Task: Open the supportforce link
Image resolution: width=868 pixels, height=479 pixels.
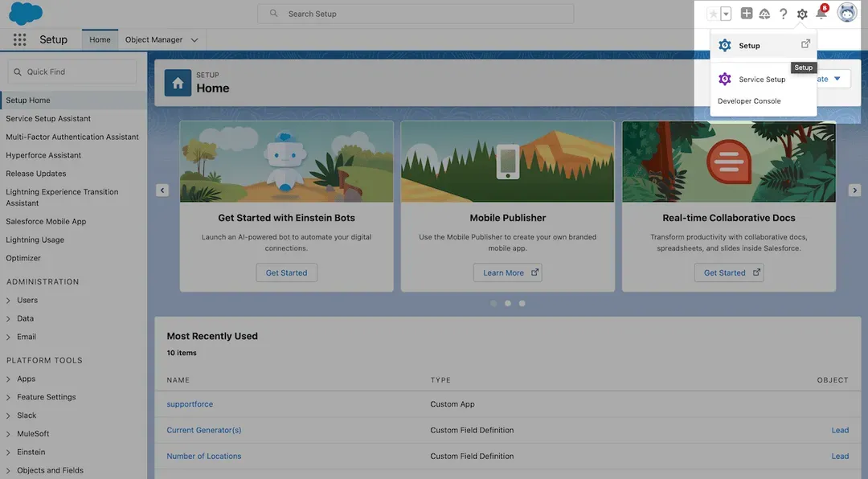Action: pyautogui.click(x=190, y=404)
